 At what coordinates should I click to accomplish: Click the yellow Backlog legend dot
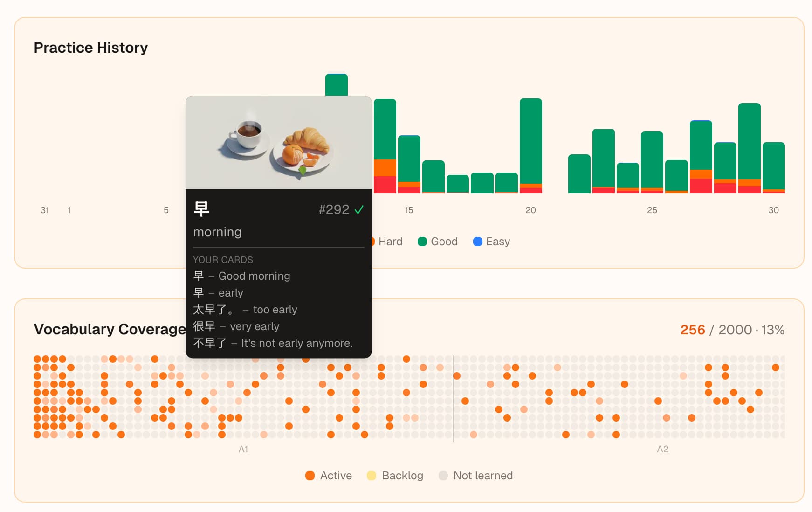(372, 476)
